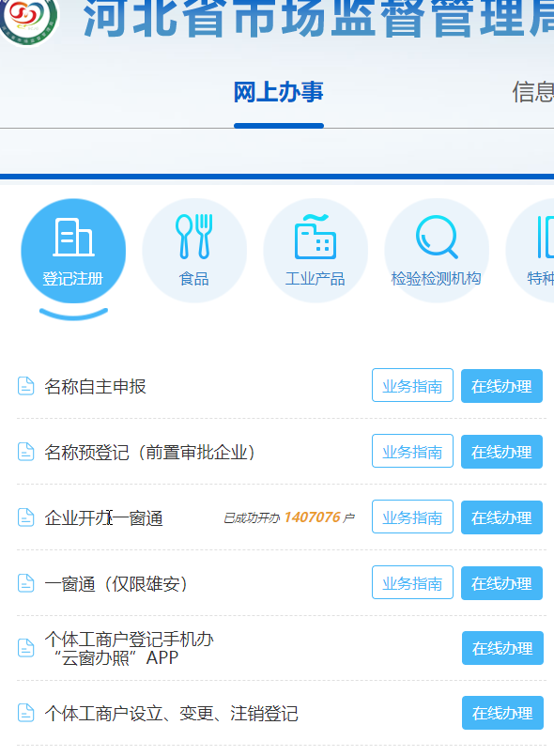Click 个体工商户设立、变更、注销登记 text
554x756 pixels.
(171, 714)
